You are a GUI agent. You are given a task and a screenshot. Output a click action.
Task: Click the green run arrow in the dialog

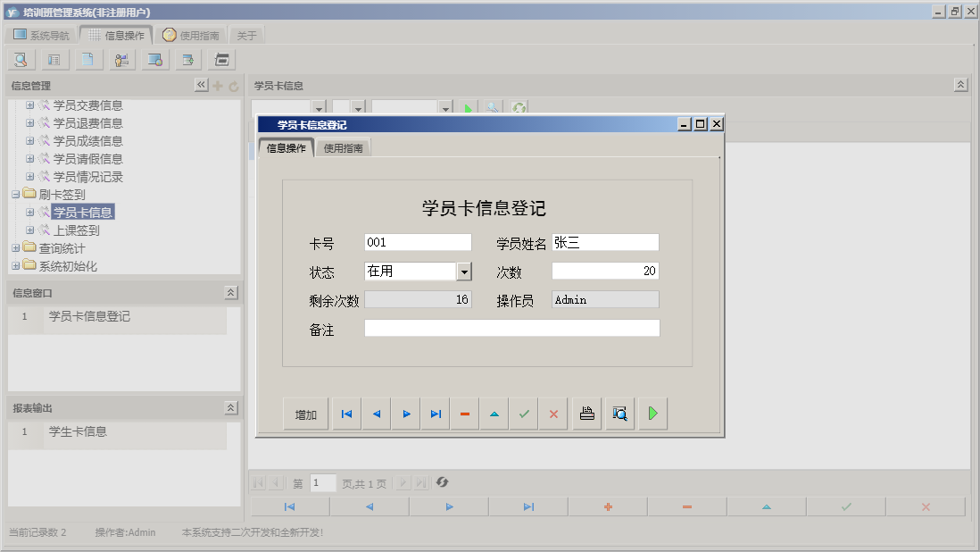(x=652, y=413)
